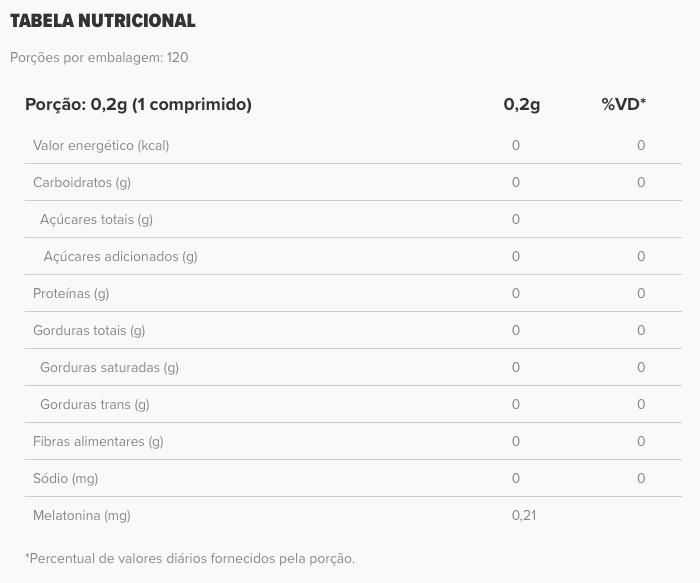Image resolution: width=700 pixels, height=583 pixels.
Task: Click the 0,21 melatonin amount value
Action: pos(524,515)
